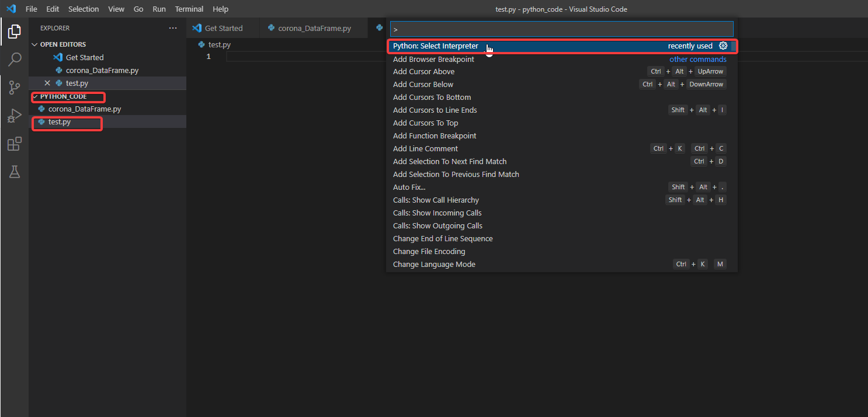Open the Search view icon
This screenshot has height=417, width=868.
14,60
